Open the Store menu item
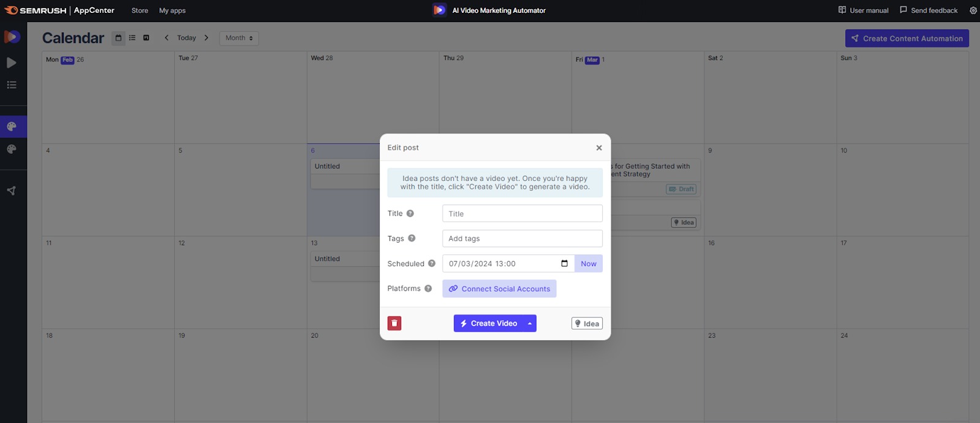This screenshot has height=423, width=980. (140, 10)
